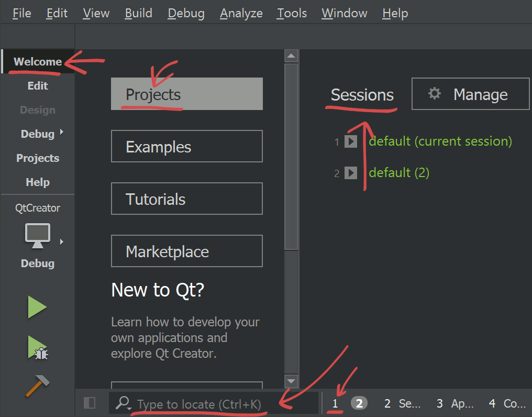Switch to Welcome mode in the sidebar
Image resolution: width=532 pixels, height=417 pixels.
tap(38, 61)
